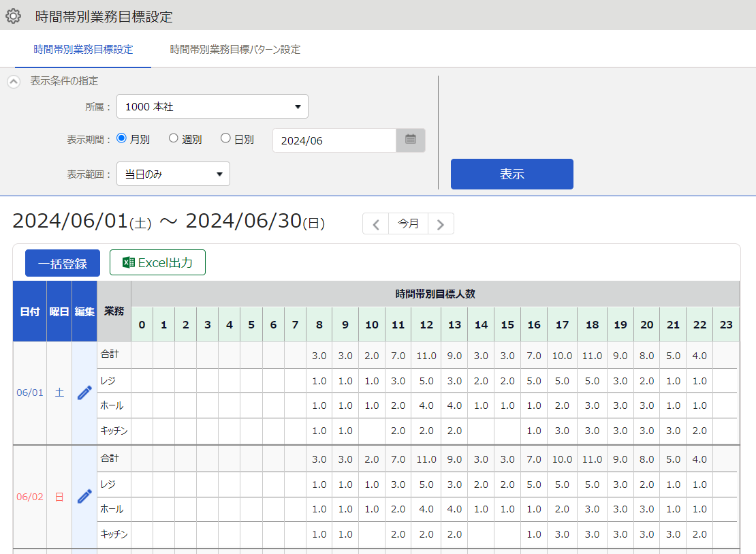The width and height of the screenshot is (756, 554).
Task: Go to next month with right arrow
Action: tap(440, 224)
